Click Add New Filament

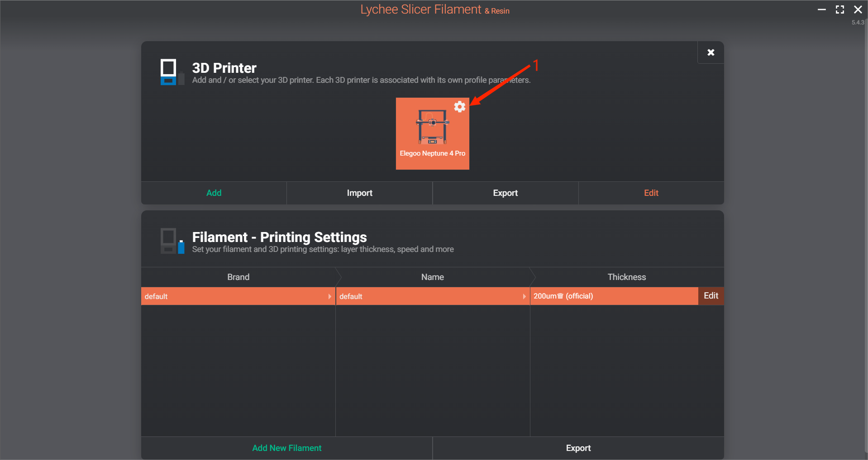click(286, 448)
